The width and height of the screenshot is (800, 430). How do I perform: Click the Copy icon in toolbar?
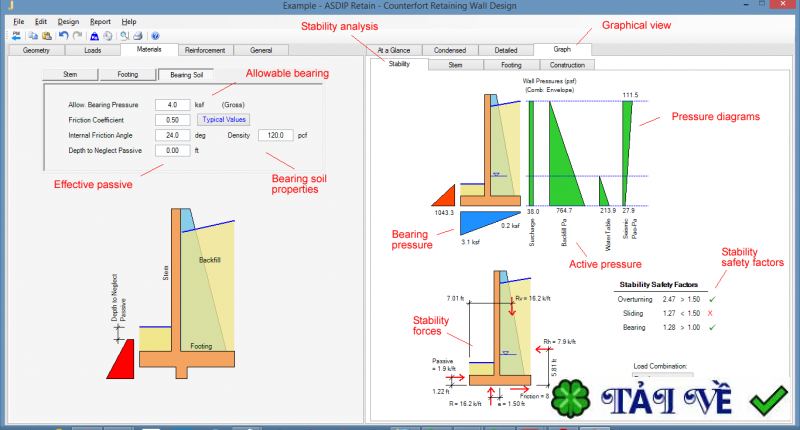pyautogui.click(x=33, y=36)
